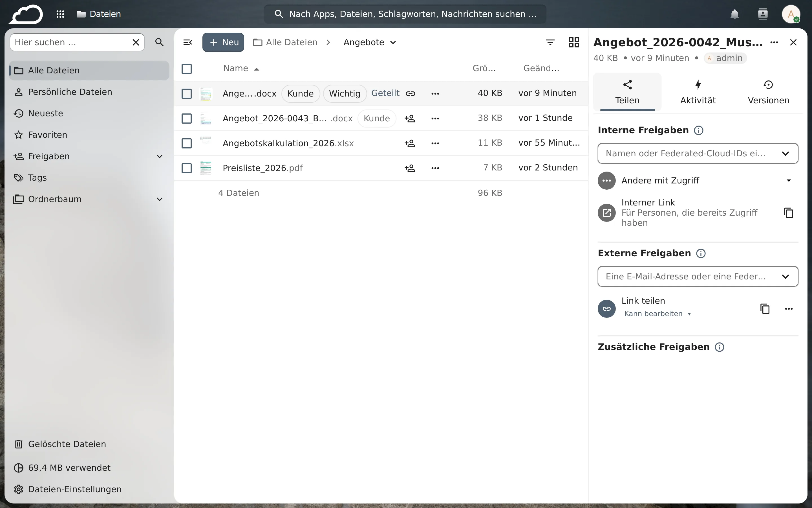The width and height of the screenshot is (812, 508).
Task: Open Gelöschte Dateien
Action: point(89,444)
